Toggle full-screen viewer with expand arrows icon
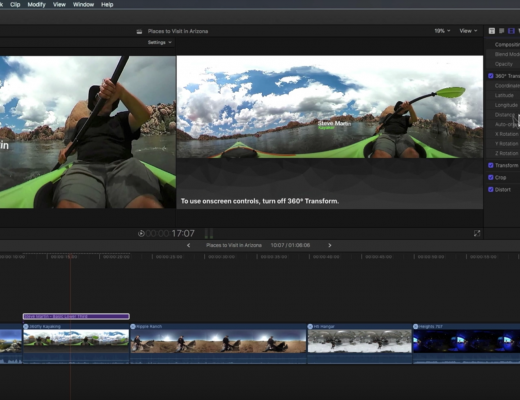 coord(477,233)
